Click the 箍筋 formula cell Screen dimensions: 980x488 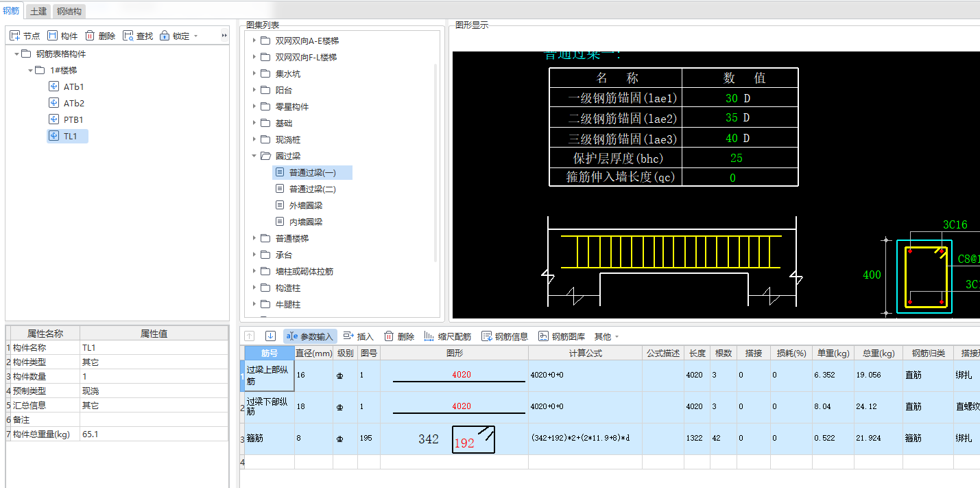585,438
